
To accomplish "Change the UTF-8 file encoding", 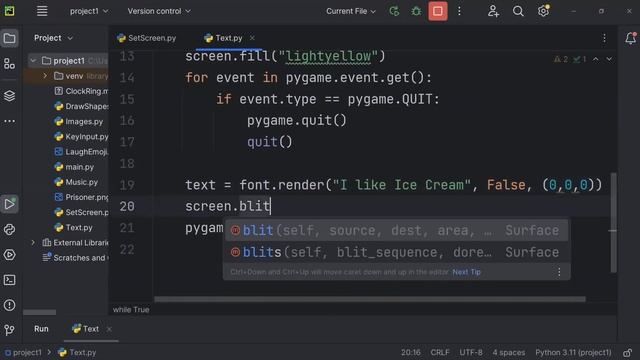I will (x=471, y=352).
